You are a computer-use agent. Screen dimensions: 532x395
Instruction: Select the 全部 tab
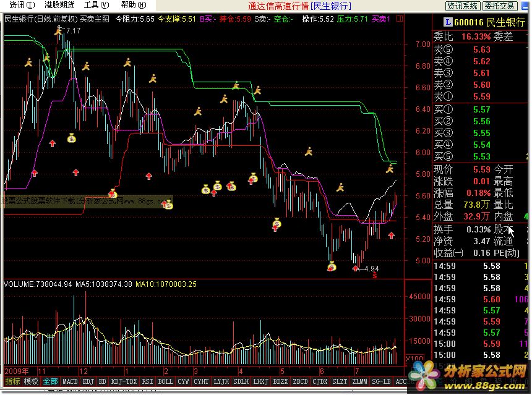click(x=50, y=382)
